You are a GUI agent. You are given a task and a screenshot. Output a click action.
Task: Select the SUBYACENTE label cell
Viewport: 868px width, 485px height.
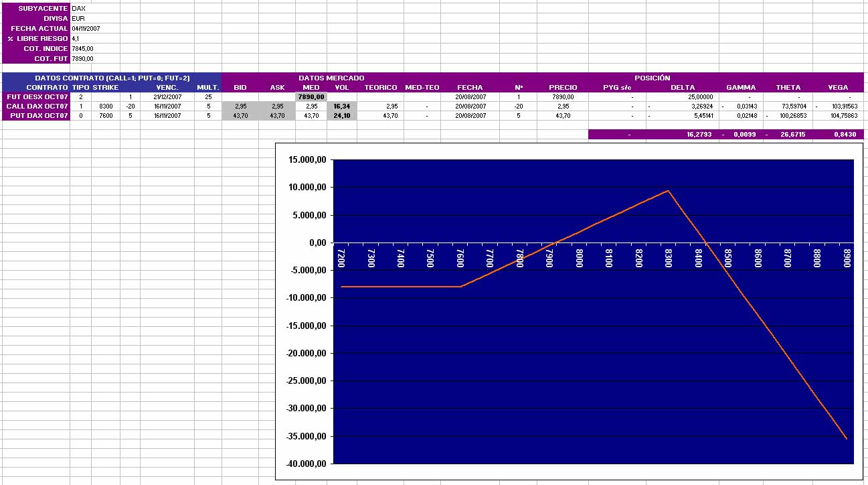(x=36, y=9)
